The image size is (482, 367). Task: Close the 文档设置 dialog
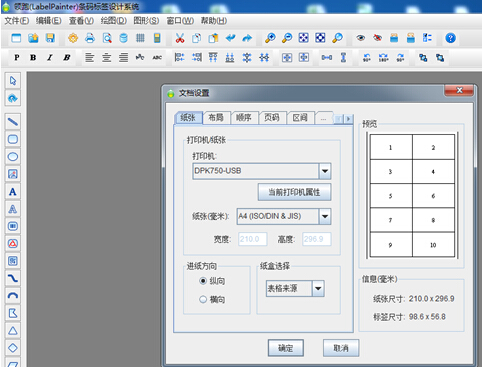(459, 90)
